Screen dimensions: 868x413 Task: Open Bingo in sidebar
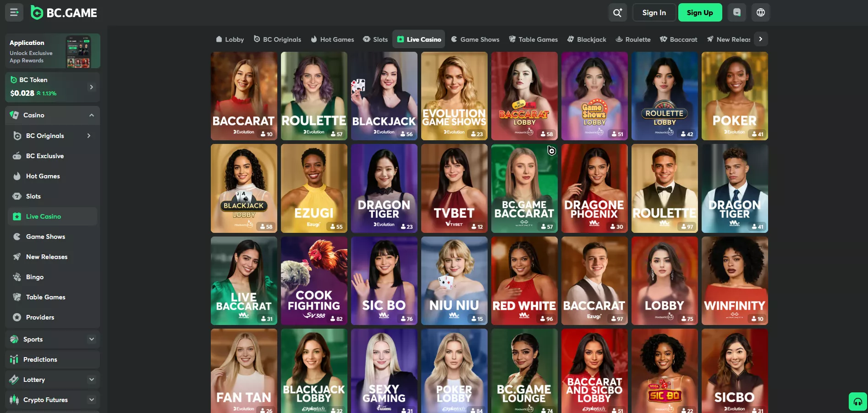[x=53, y=277]
